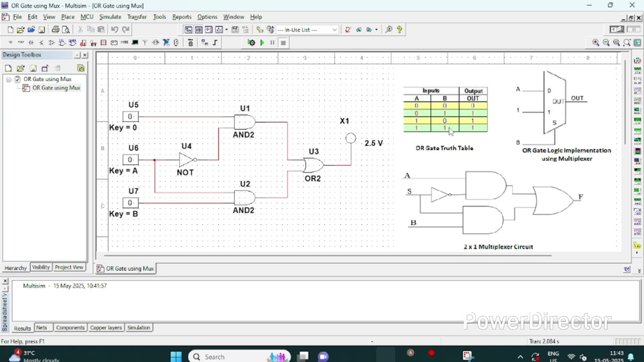Close the Design Toolbox panel
The image size is (644, 362).
(x=85, y=55)
